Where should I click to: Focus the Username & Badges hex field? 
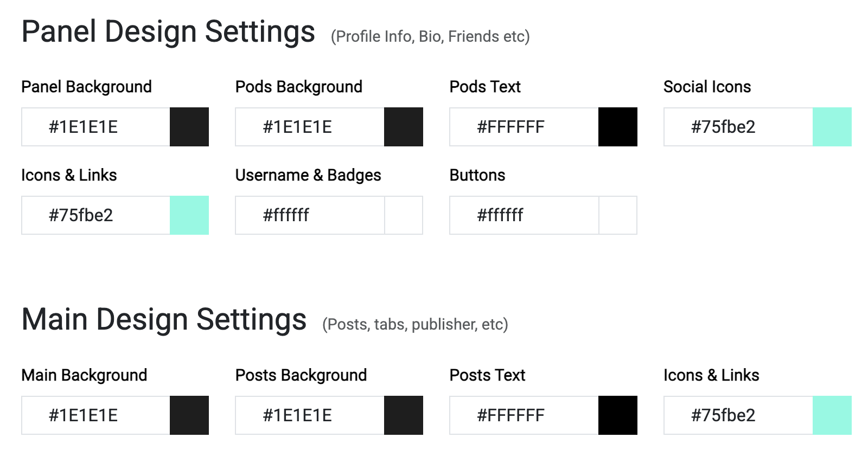[x=310, y=215]
